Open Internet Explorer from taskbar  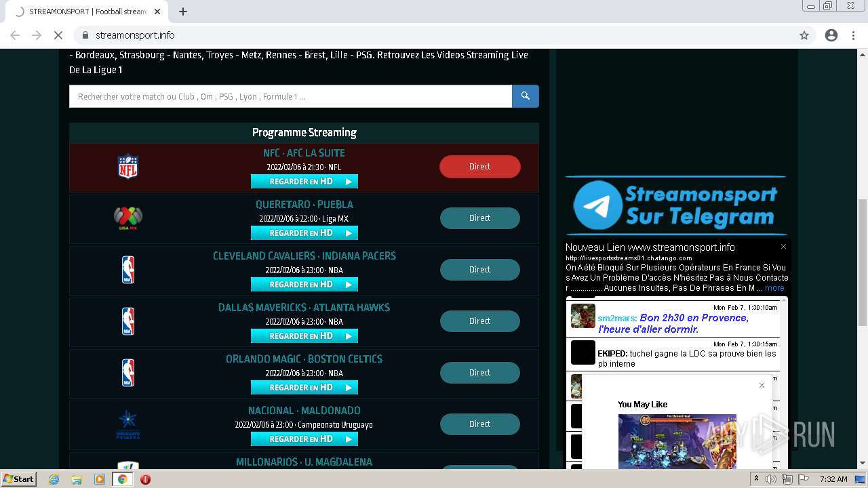click(54, 479)
